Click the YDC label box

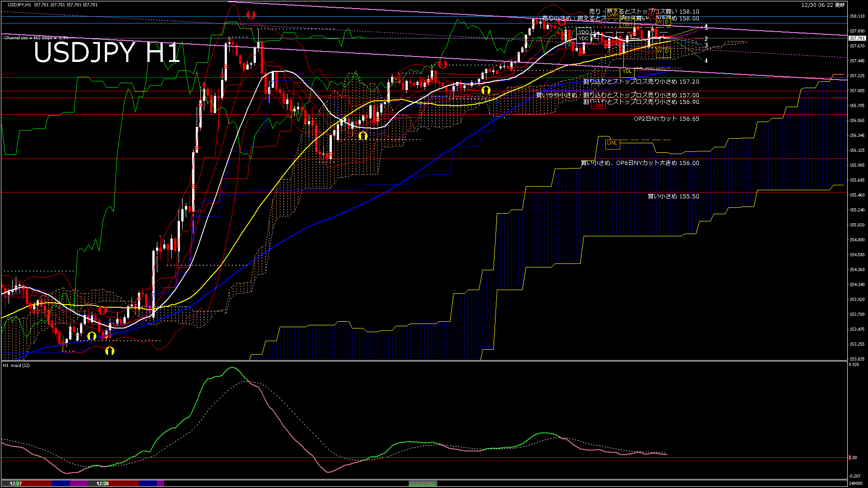point(584,39)
